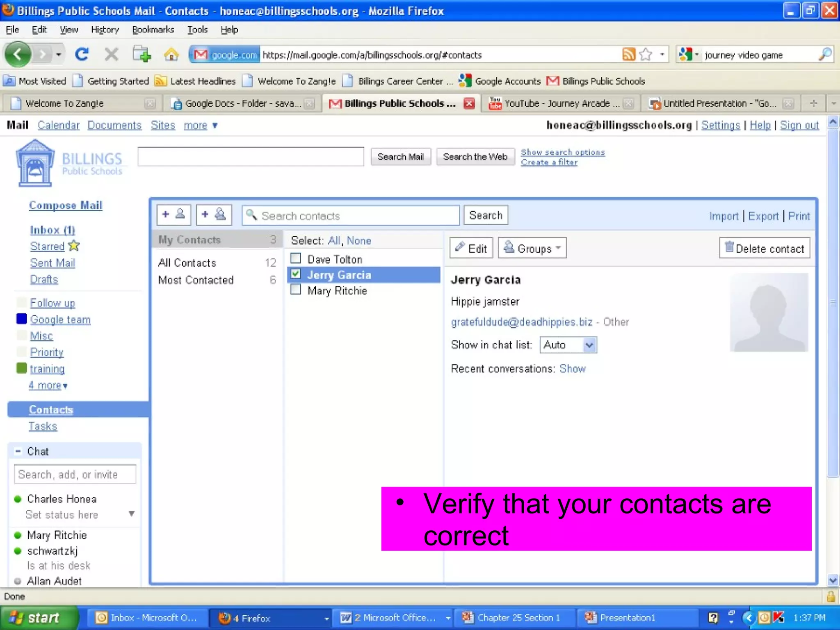Open the list all tabs dropdown
Image resolution: width=840 pixels, height=630 pixels.
pyautogui.click(x=833, y=103)
